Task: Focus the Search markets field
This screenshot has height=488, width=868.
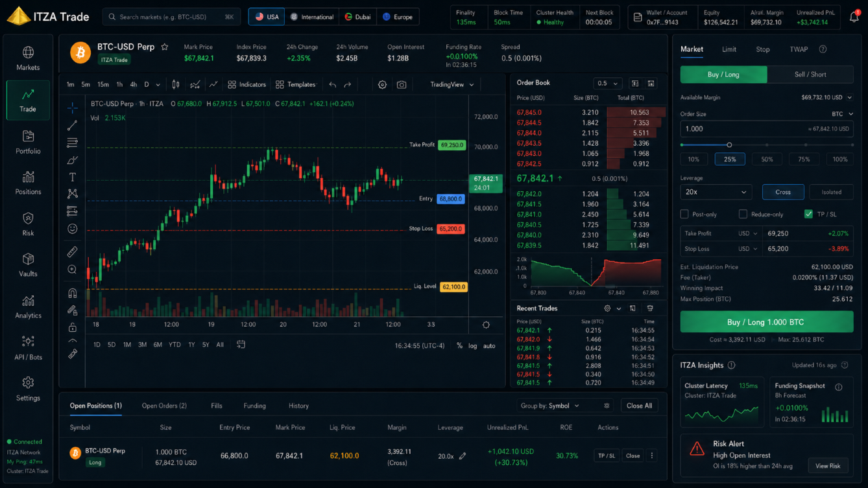Action: 171,17
